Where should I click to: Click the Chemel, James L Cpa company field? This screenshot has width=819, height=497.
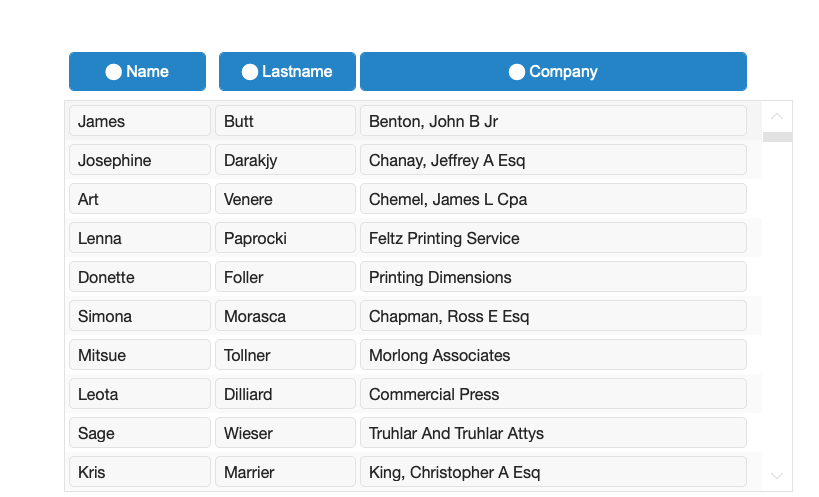[553, 199]
